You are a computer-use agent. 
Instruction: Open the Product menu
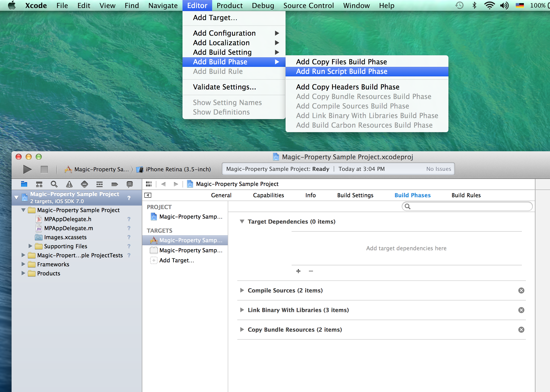click(230, 5)
